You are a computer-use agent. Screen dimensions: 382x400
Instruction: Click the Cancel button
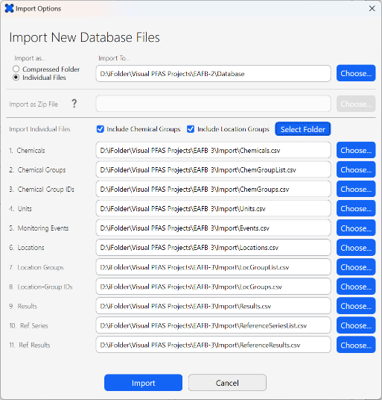pyautogui.click(x=227, y=383)
